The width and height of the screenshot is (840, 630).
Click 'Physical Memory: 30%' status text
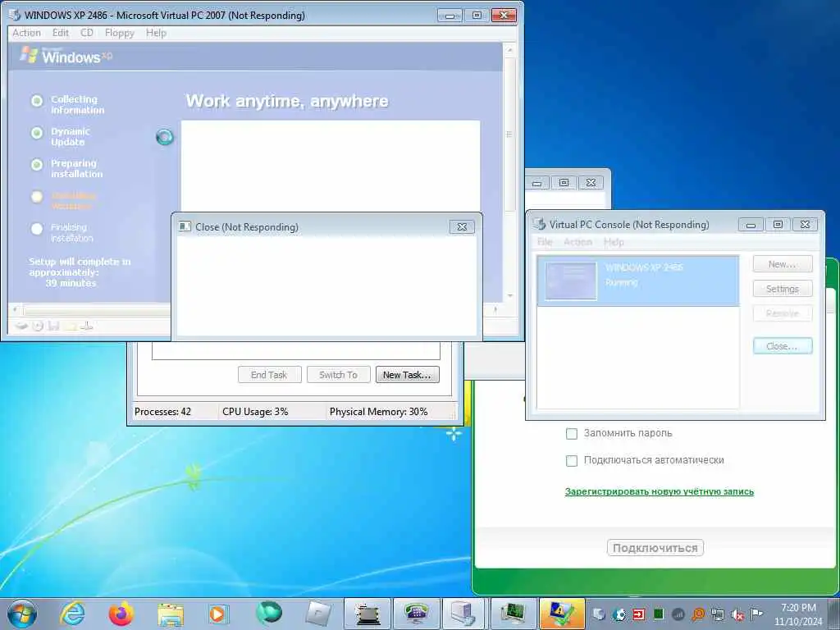coord(379,412)
